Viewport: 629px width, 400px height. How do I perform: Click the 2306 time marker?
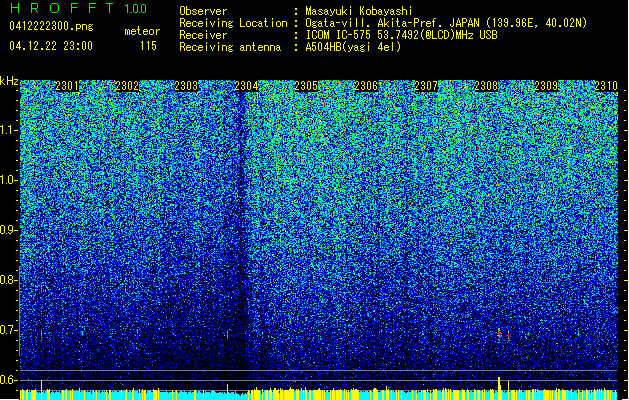click(366, 86)
